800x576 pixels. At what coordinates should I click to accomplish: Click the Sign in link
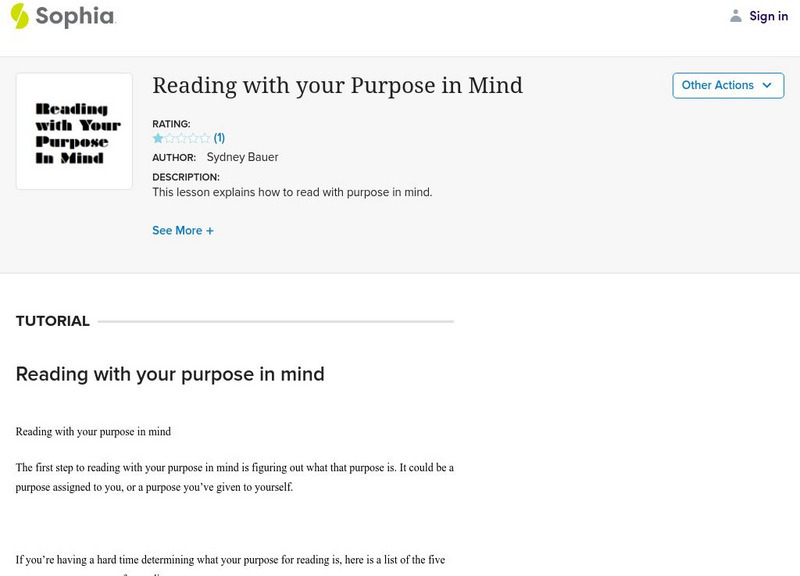tap(768, 16)
